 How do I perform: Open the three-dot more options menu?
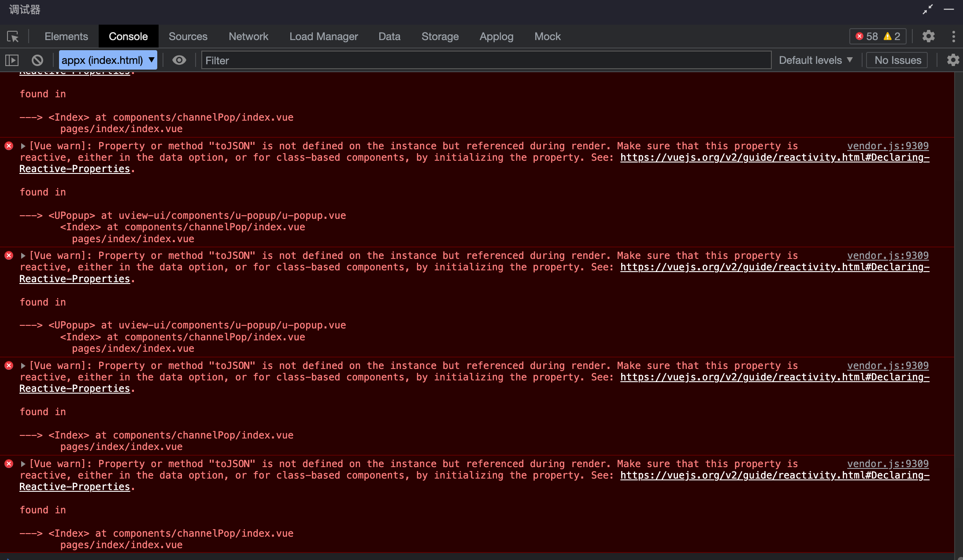click(953, 36)
